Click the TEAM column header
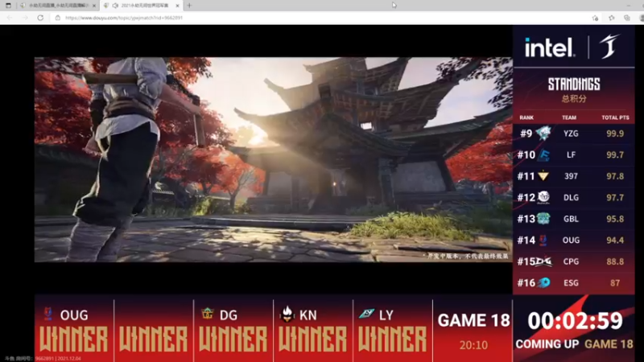Screen dimensions: 644x362 click(x=569, y=117)
